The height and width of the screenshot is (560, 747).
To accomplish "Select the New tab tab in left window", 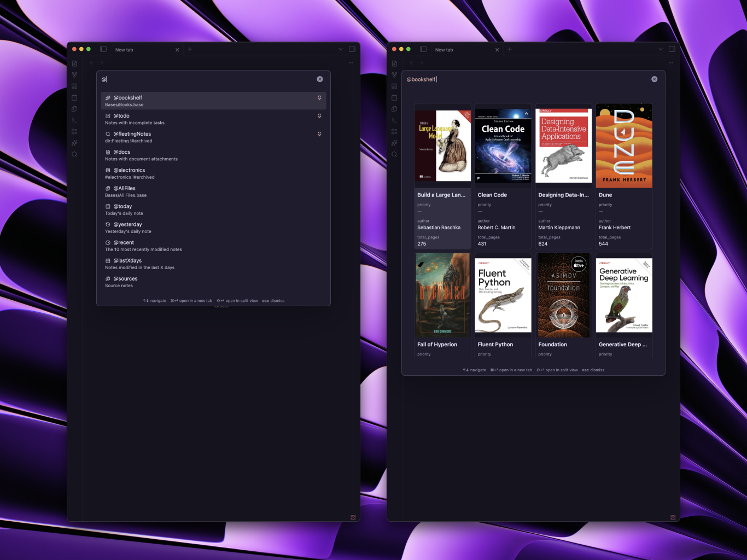I will pos(147,50).
